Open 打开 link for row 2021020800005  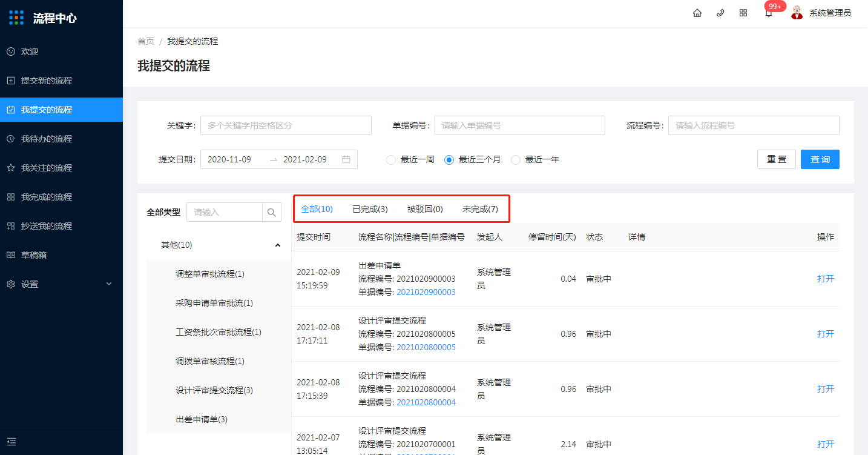point(826,334)
